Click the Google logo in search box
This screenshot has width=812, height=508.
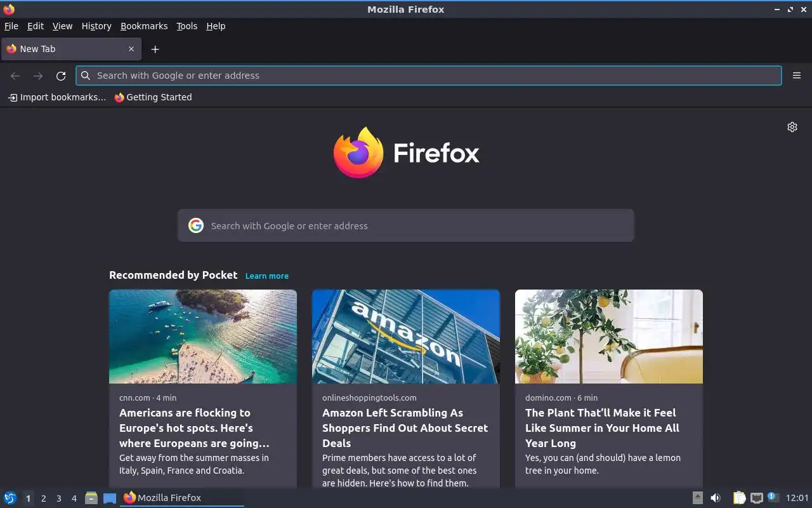coord(196,225)
